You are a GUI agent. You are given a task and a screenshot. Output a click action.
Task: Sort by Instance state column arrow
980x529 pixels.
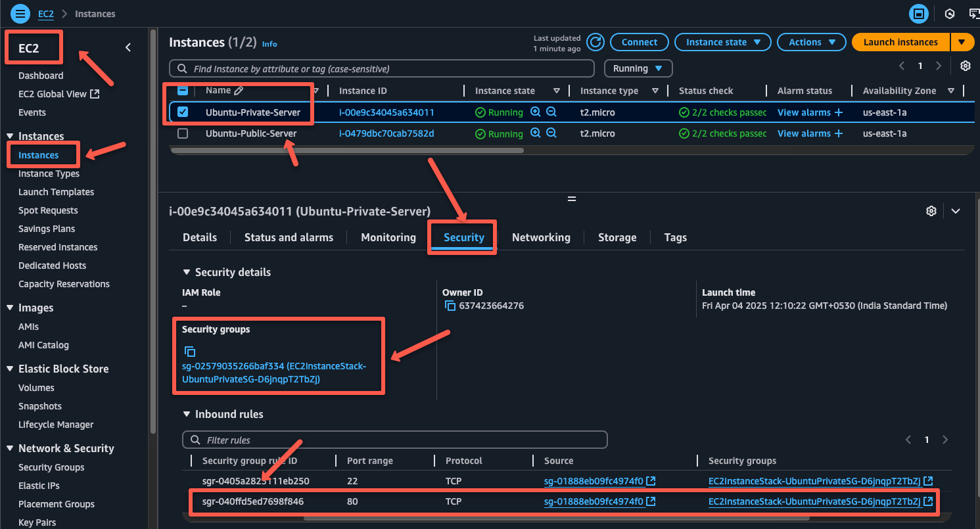(557, 91)
